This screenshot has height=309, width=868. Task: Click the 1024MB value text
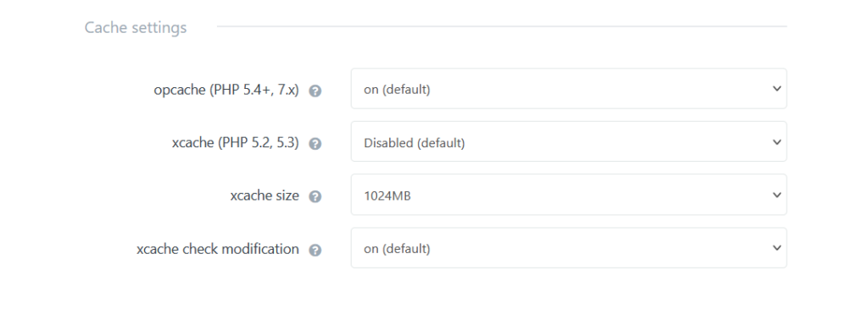[387, 196]
